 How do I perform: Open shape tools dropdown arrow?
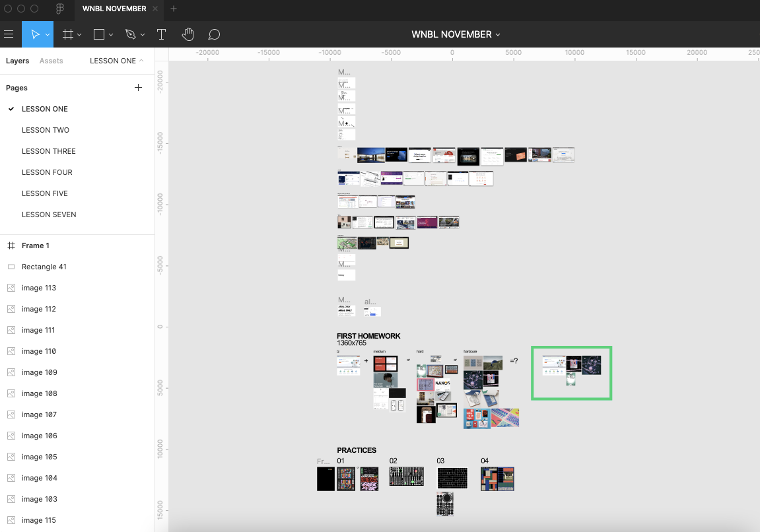coord(111,35)
